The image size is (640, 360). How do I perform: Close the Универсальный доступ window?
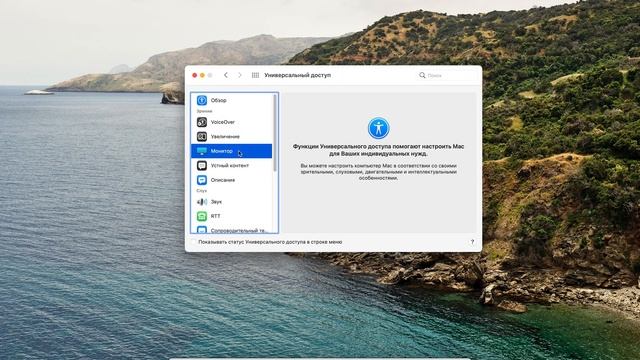pos(195,75)
